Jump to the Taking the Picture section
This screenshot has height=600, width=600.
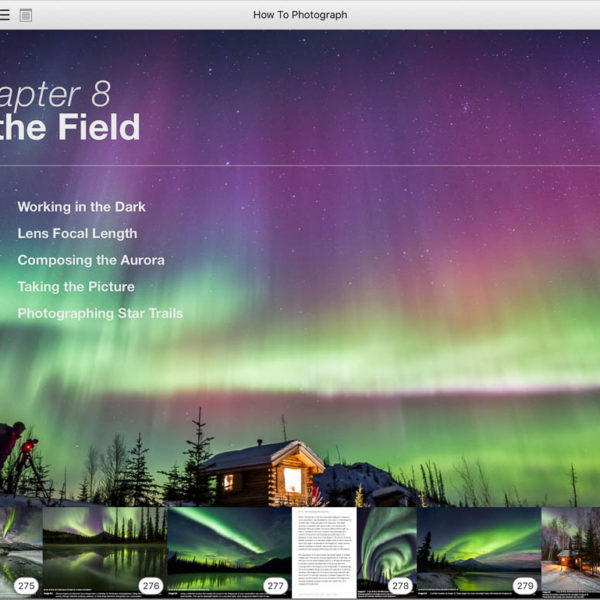tap(76, 287)
